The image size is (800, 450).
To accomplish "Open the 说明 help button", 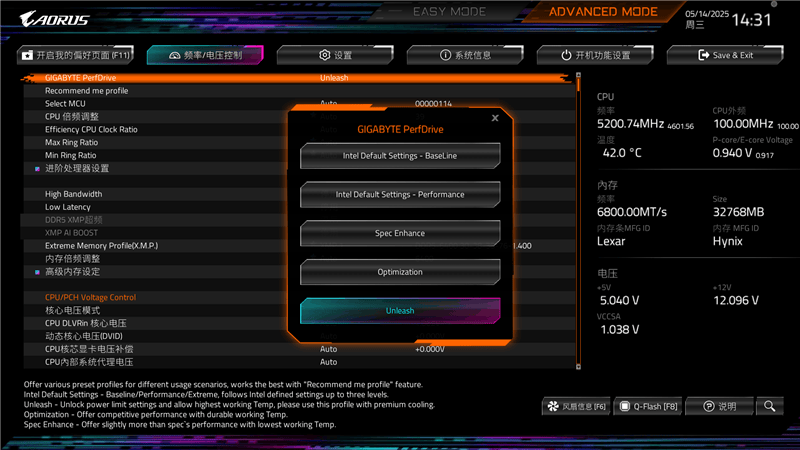I will pos(720,406).
